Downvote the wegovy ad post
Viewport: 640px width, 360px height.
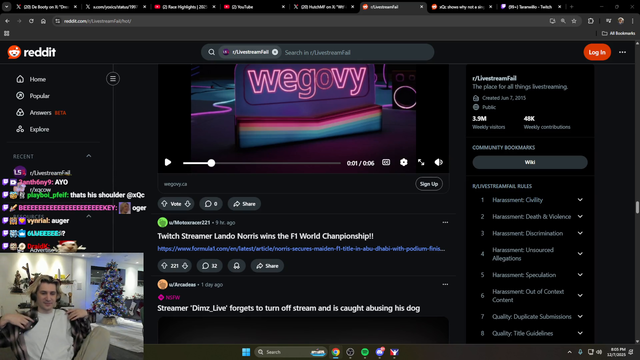coord(188,204)
